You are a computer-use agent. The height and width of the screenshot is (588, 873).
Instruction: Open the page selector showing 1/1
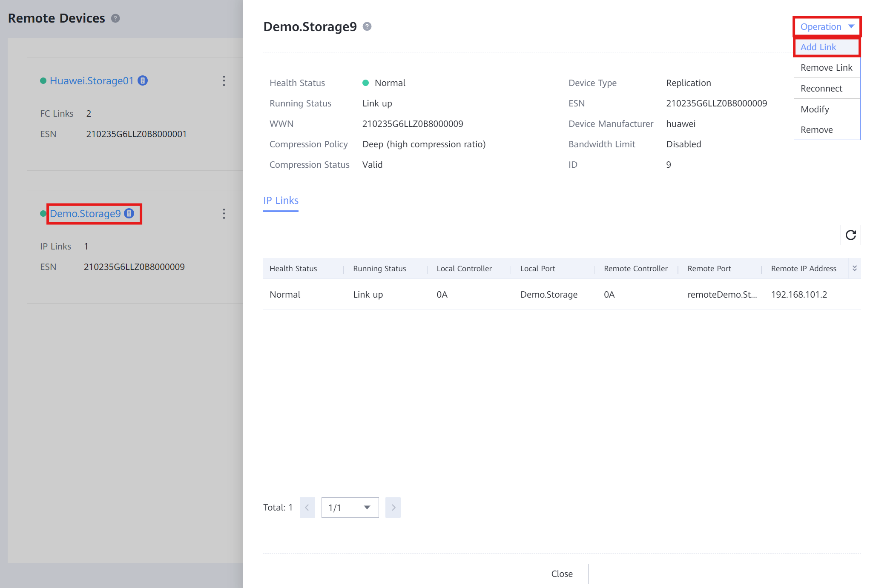click(x=350, y=508)
